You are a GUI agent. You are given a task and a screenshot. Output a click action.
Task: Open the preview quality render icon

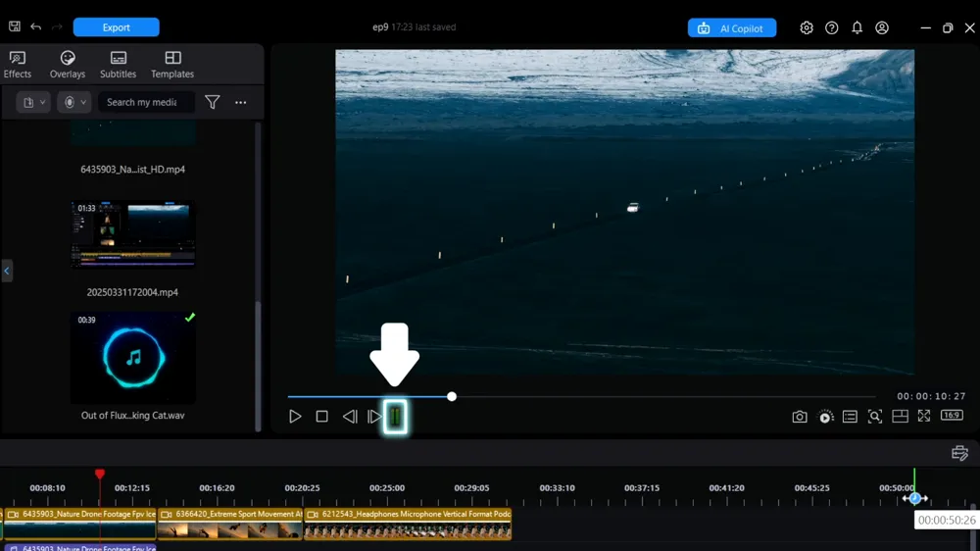pos(825,417)
